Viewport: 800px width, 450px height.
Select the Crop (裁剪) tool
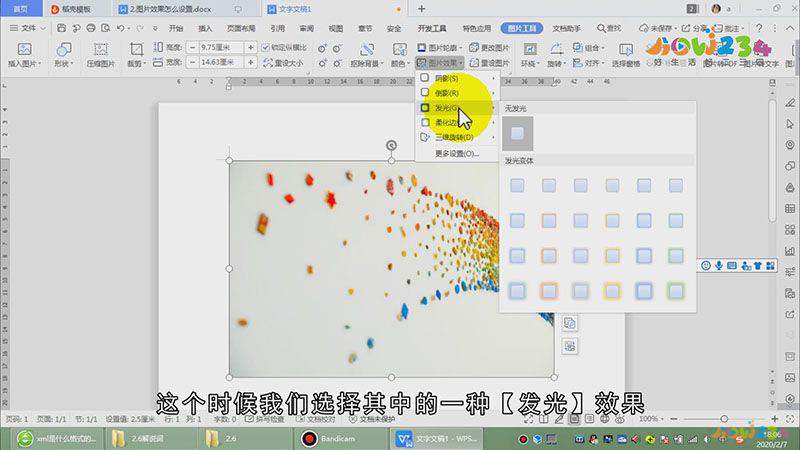pyautogui.click(x=136, y=55)
